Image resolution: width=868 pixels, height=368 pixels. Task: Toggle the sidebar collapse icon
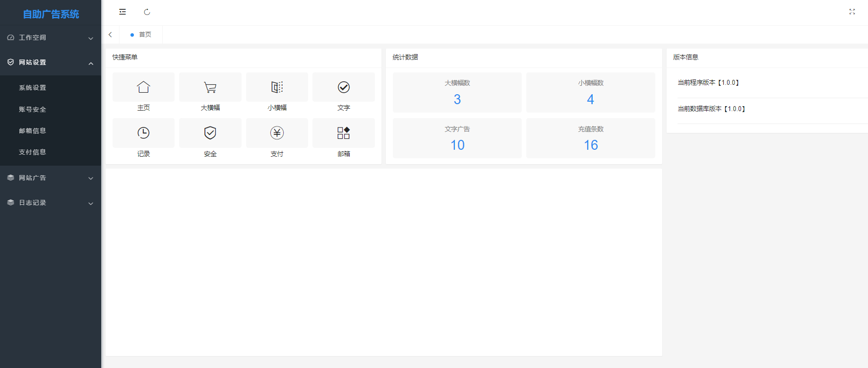[123, 12]
